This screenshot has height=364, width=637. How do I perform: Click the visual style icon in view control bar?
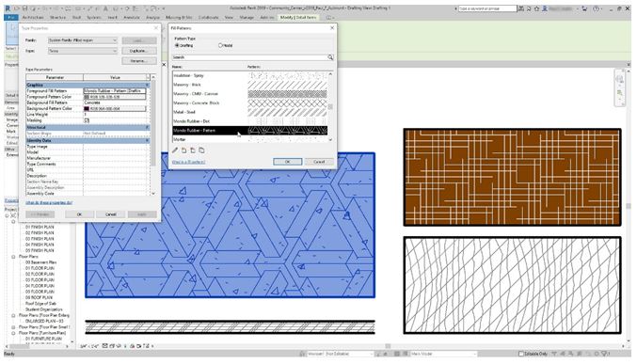[112, 346]
